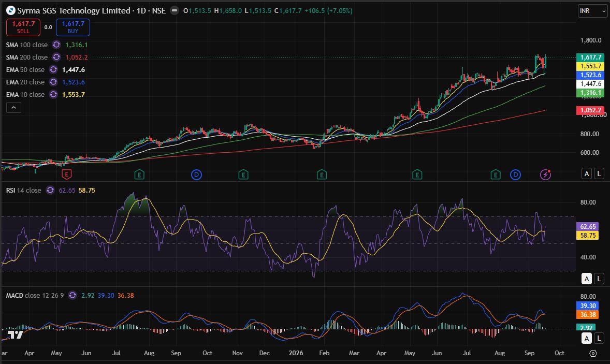
Task: Toggle log scale L on RSI pane
Action: [x=599, y=279]
